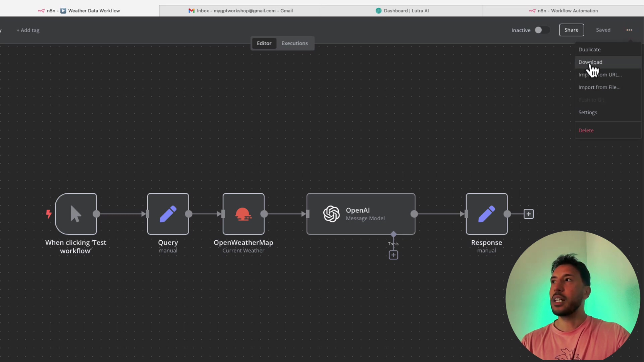Click the manual trigger cursor node icon
Image resolution: width=644 pixels, height=362 pixels.
pos(76,214)
